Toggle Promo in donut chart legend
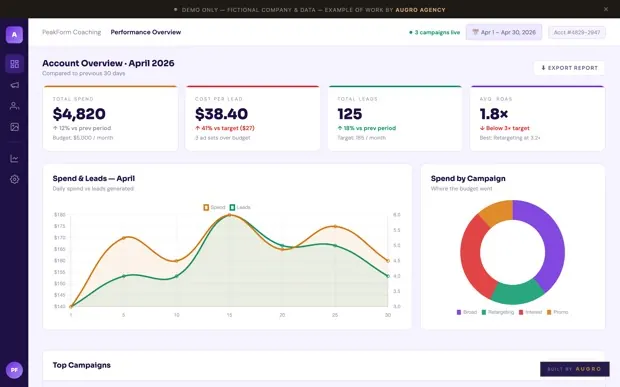The image size is (620, 387). pos(558,312)
